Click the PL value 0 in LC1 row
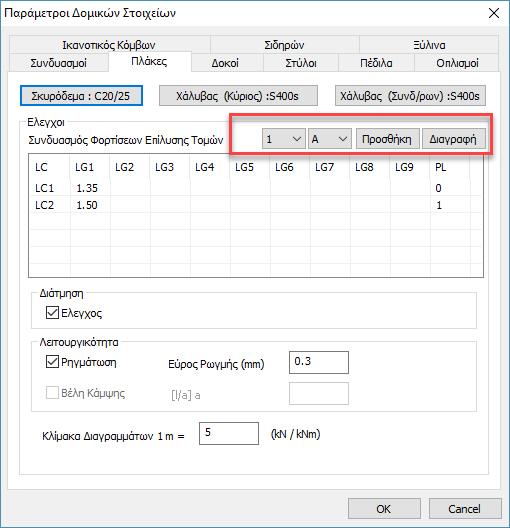 [x=438, y=188]
